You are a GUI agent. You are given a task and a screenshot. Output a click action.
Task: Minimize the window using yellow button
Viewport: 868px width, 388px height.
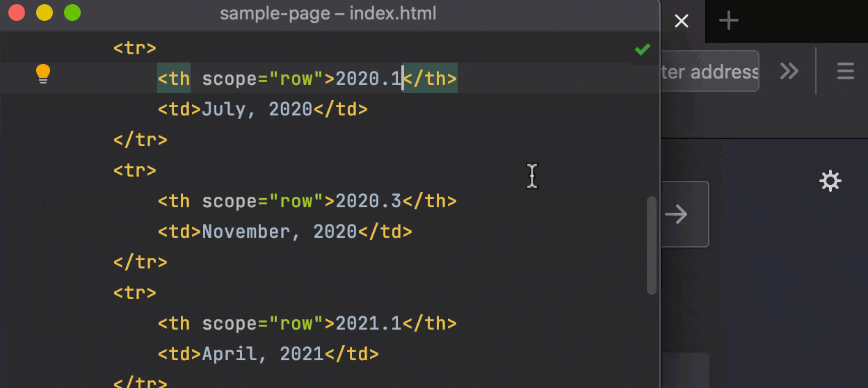(45, 13)
